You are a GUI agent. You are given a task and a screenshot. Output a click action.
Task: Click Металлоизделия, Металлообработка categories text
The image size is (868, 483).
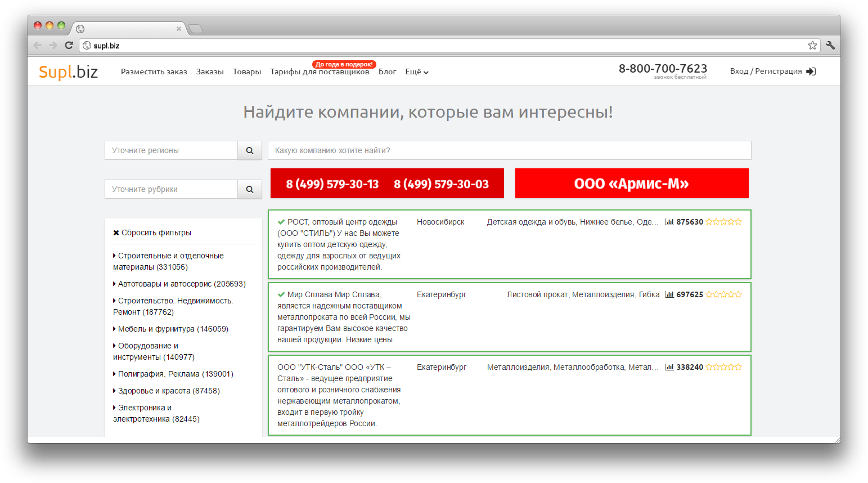click(573, 367)
